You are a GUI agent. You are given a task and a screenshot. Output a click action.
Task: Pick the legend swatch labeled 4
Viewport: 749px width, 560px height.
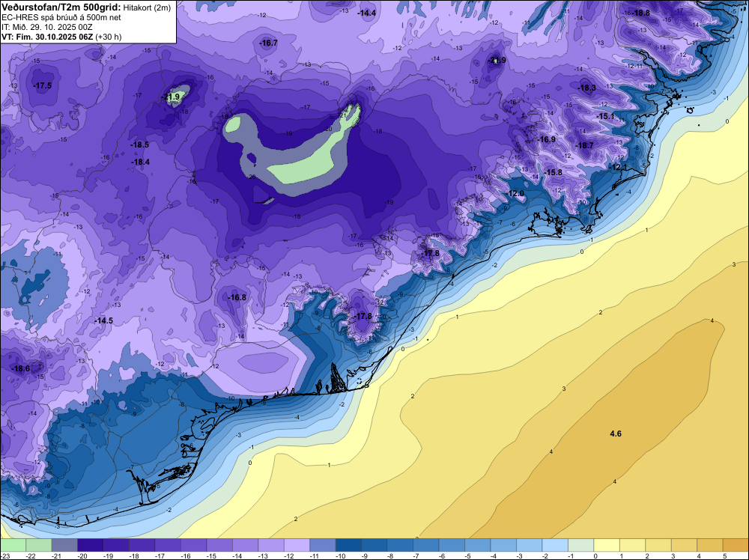(x=709, y=546)
